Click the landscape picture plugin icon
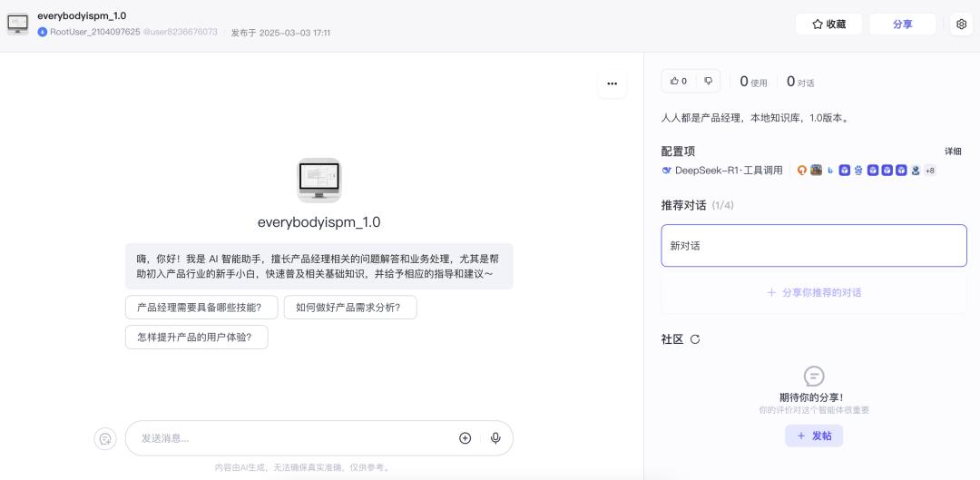Image resolution: width=980 pixels, height=480 pixels. (817, 170)
